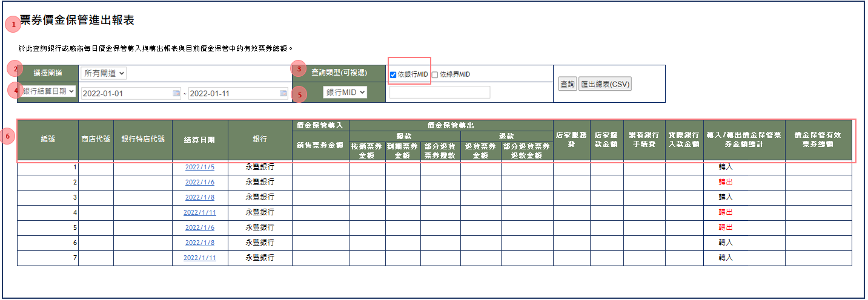Image resolution: width=868 pixels, height=300 pixels.
Task: Click the 店家撥款金額 column header
Action: 606,140
